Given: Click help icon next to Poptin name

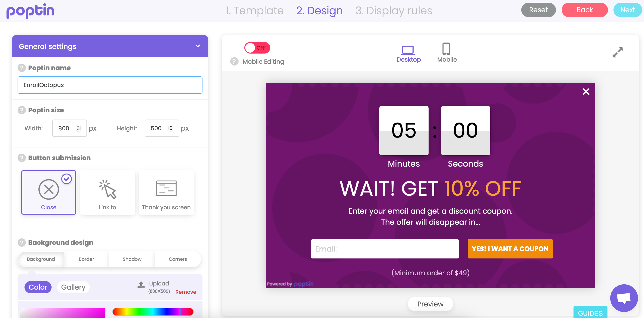Looking at the screenshot, I should tap(22, 68).
